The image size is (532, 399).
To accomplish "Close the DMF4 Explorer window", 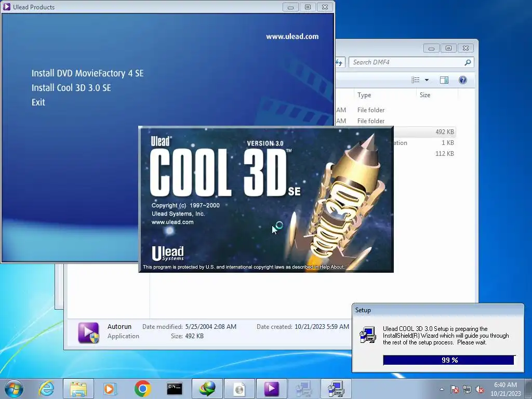I will tap(465, 48).
